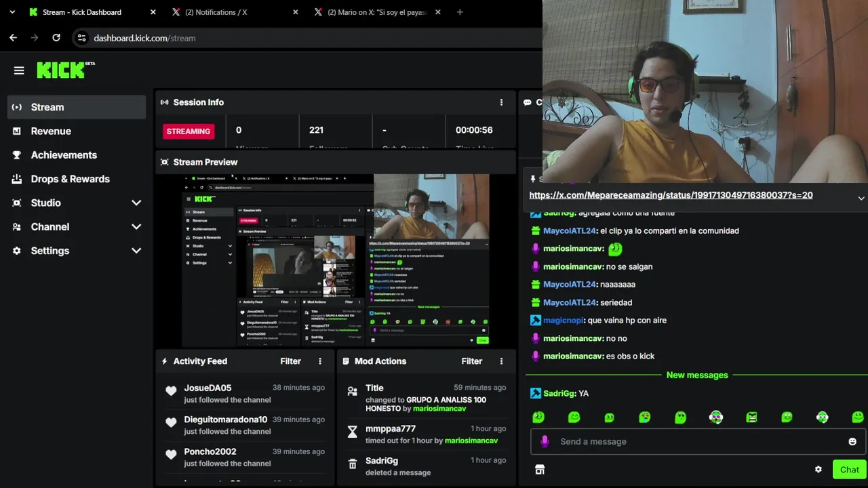868x488 pixels.
Task: Go to the Revenue section
Action: 77,131
